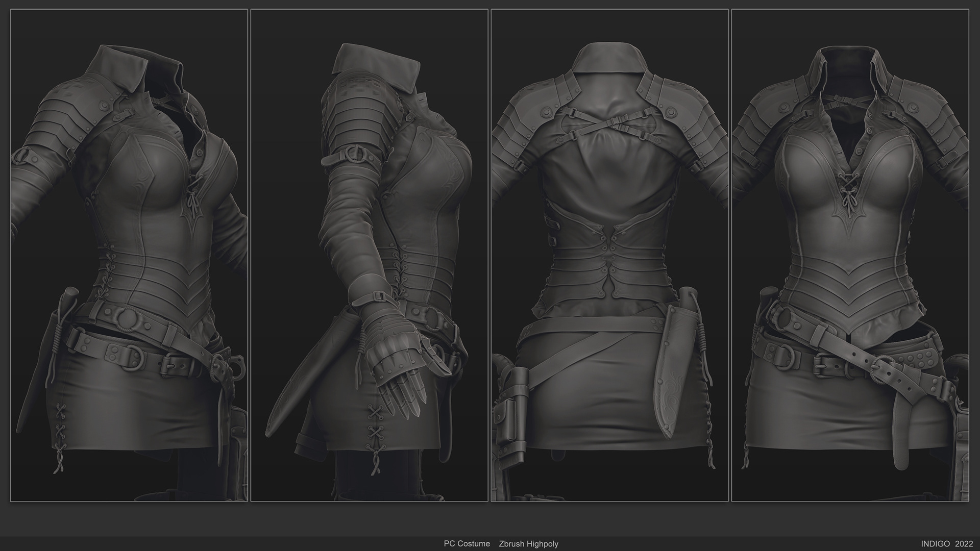The width and height of the screenshot is (980, 551).
Task: Click the 'PC Costume' caption text
Action: 467,544
